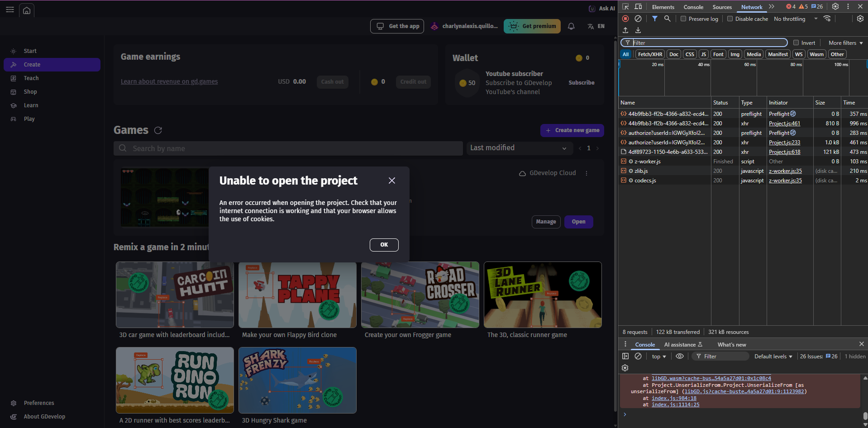Image resolution: width=868 pixels, height=428 pixels.
Task: Go to next games page arrow
Action: point(597,148)
